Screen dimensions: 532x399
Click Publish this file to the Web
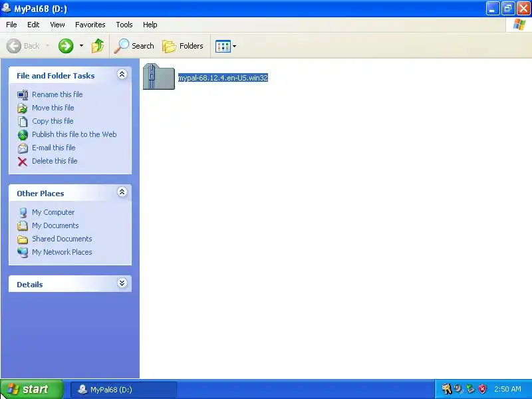click(74, 134)
